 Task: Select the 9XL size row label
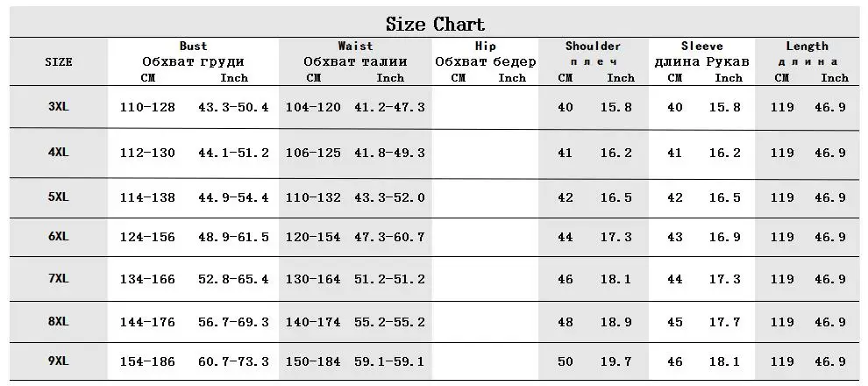(59, 361)
